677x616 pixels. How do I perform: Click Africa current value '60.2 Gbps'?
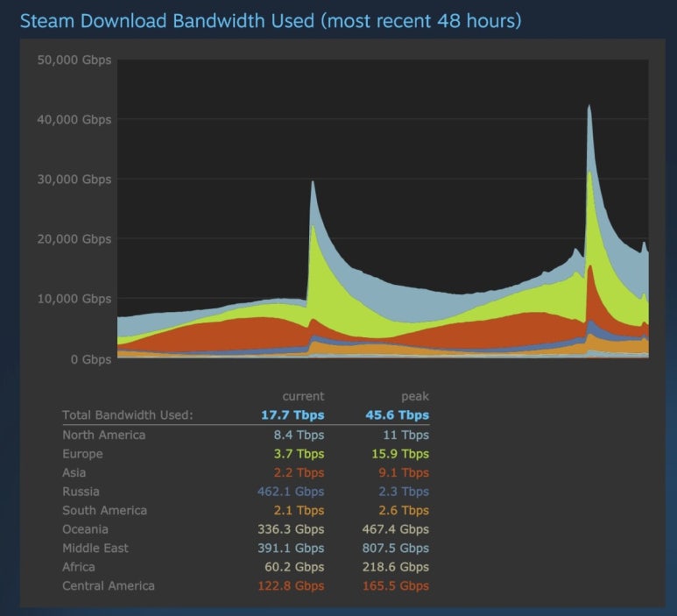(x=294, y=567)
